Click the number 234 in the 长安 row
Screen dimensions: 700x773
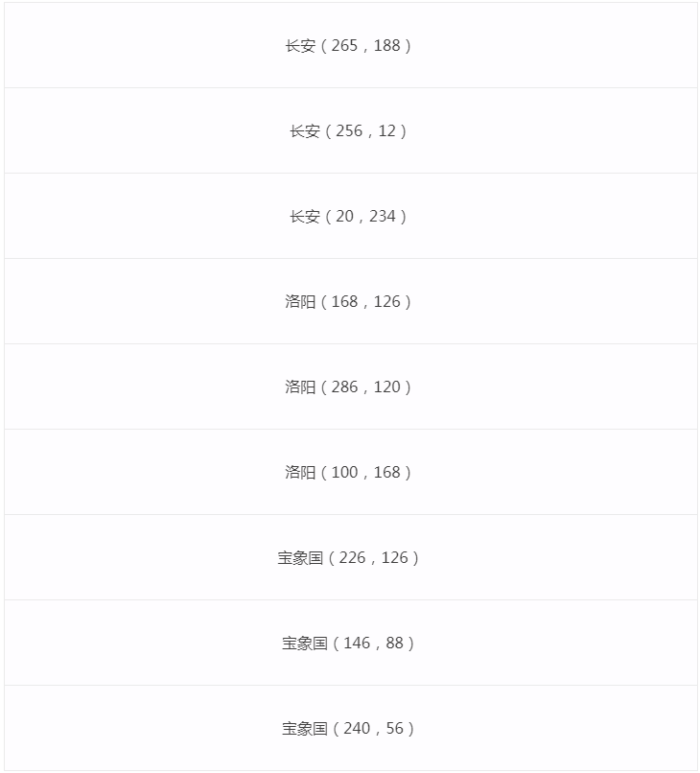tap(382, 217)
